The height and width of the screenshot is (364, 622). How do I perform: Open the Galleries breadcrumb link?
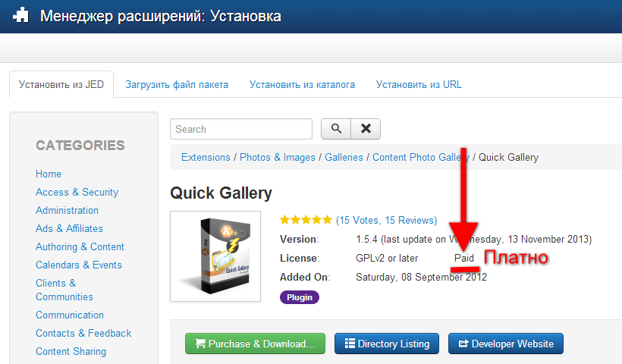pyautogui.click(x=344, y=158)
